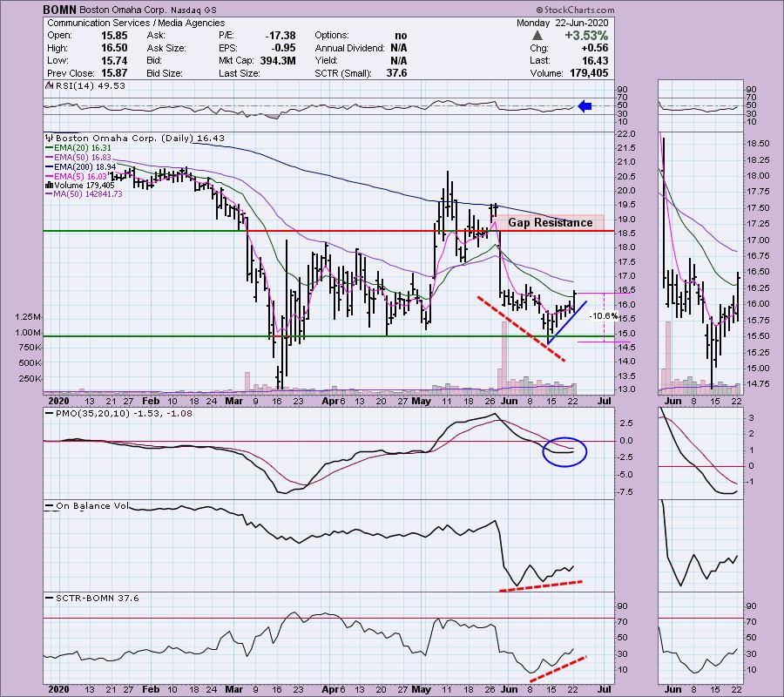Click the 1.25M volume axis label
The width and height of the screenshot is (784, 697).
pos(28,317)
